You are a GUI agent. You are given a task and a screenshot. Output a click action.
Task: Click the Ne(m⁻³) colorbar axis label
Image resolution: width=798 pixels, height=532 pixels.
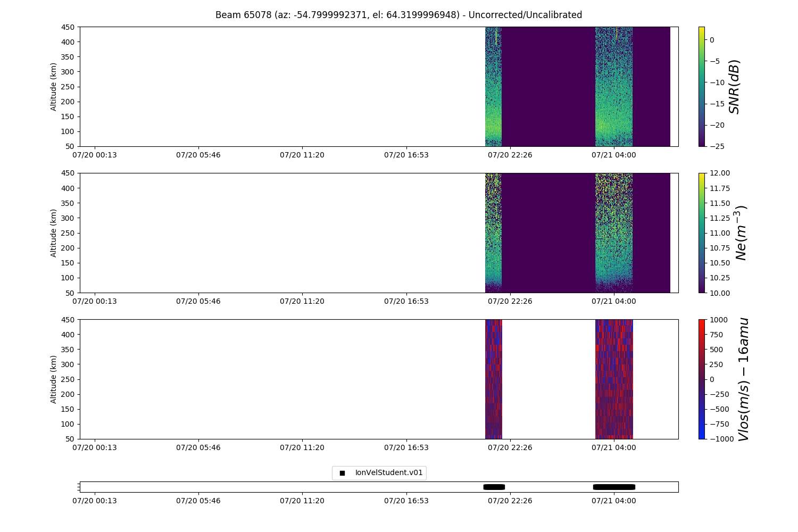pos(741,232)
